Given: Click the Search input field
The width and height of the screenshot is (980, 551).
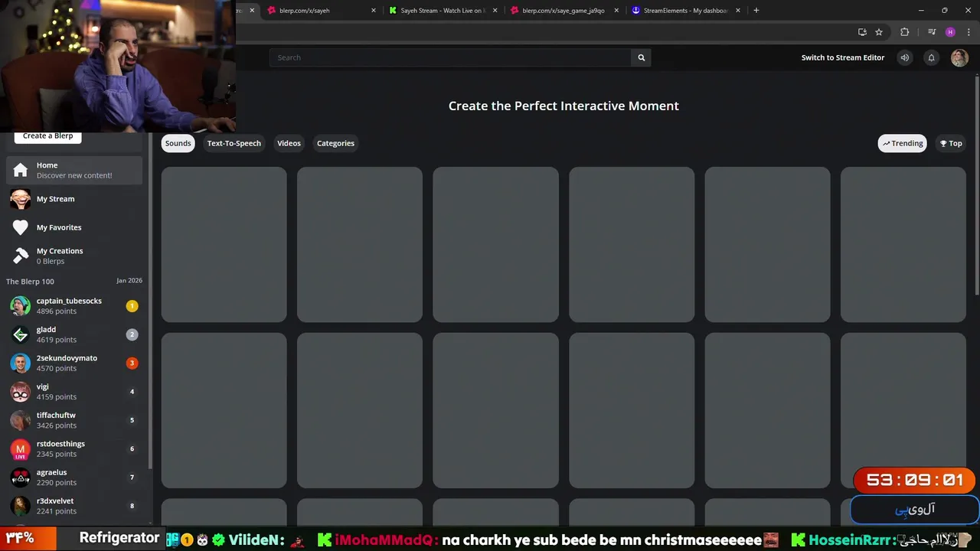Looking at the screenshot, I should click(450, 57).
